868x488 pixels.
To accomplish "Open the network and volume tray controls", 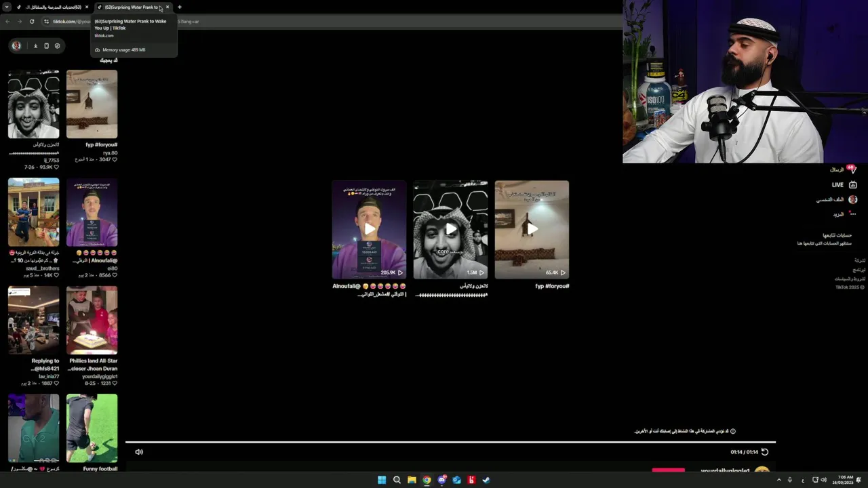I will [x=819, y=480].
